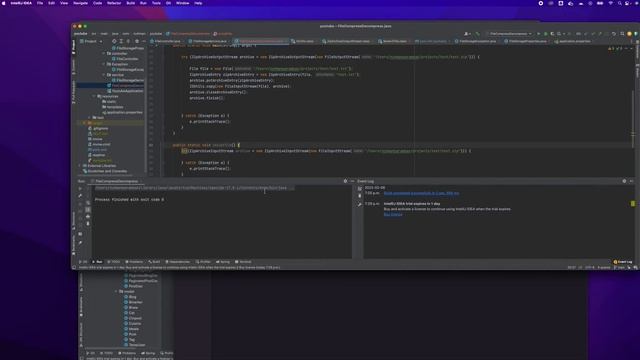Toggle Pull Requests side tool button
The width and height of the screenshot is (640, 360).
[x=74, y=92]
